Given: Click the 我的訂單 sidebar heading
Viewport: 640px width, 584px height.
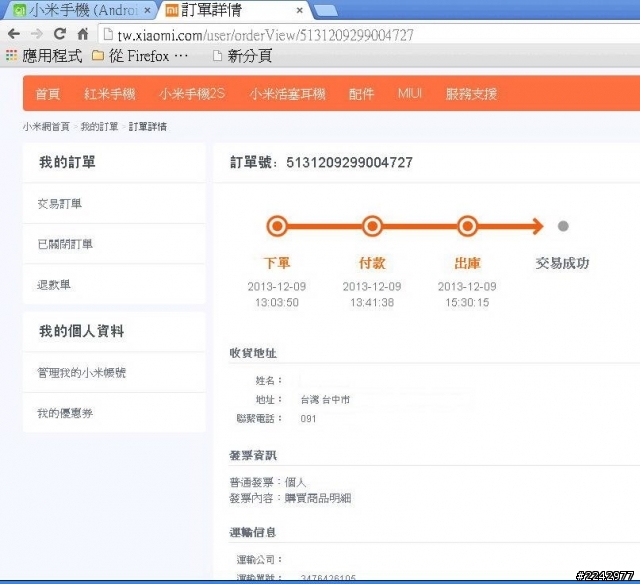Looking at the screenshot, I should pyautogui.click(x=67, y=162).
